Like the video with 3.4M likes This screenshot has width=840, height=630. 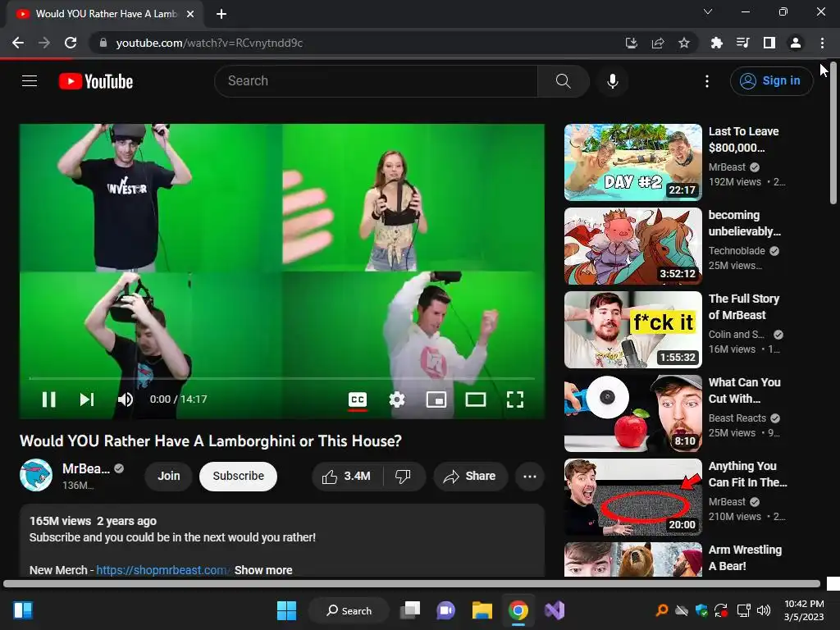point(347,476)
